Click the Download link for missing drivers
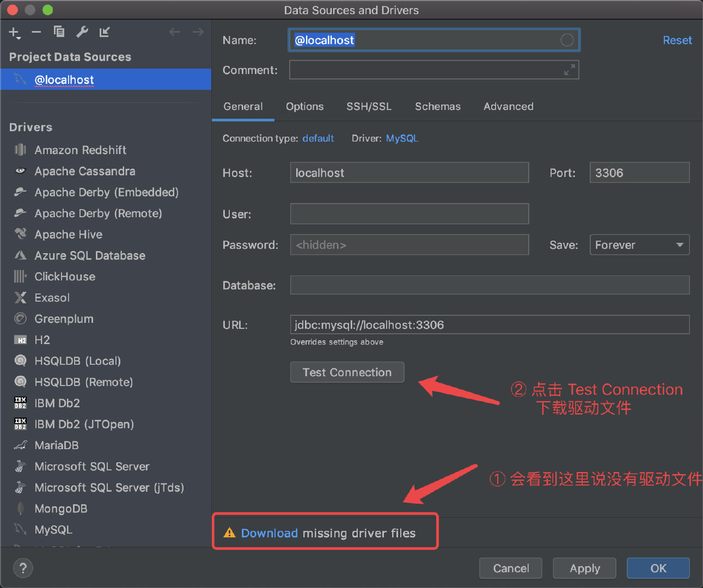This screenshot has width=703, height=588. [x=270, y=533]
